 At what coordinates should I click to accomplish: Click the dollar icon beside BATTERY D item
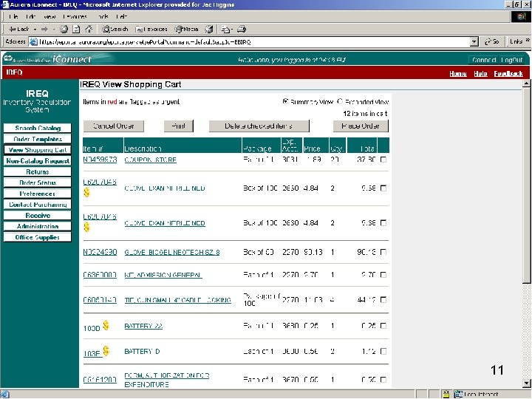pos(106,350)
